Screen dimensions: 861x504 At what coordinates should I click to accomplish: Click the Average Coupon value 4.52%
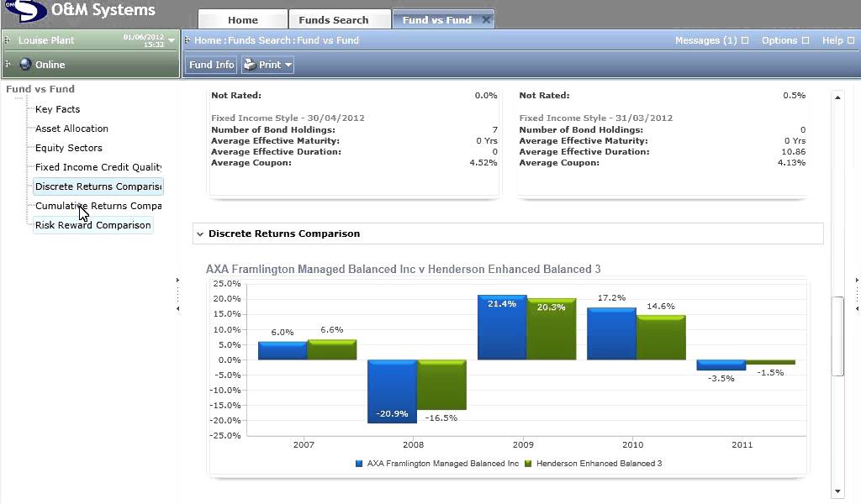point(483,163)
